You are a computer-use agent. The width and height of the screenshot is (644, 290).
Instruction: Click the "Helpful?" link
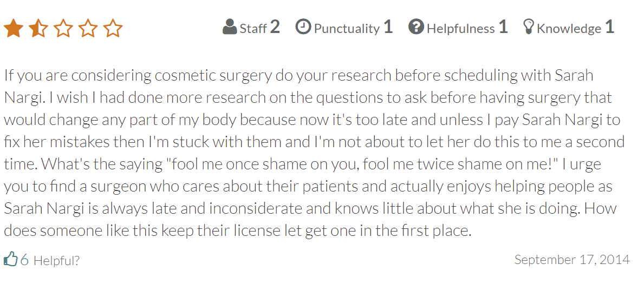click(x=56, y=261)
